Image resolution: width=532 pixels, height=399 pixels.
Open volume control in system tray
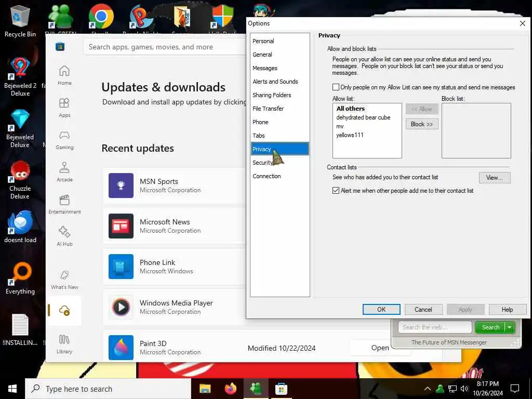(x=464, y=389)
